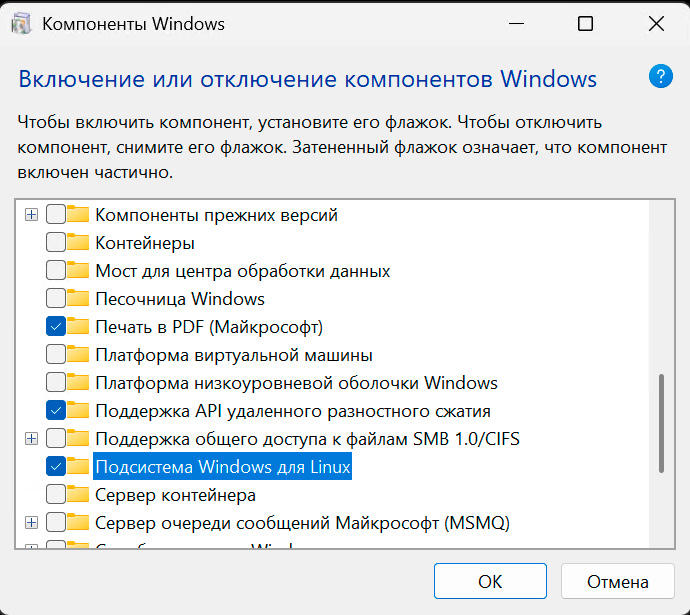
Task: Maximize the Компоненты Windows window
Action: (x=586, y=24)
